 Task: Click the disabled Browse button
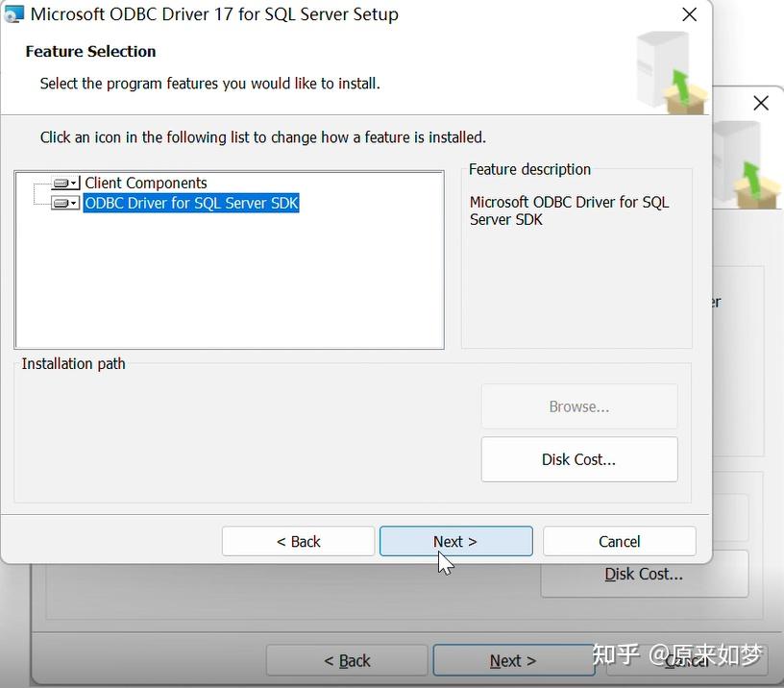[x=578, y=407]
